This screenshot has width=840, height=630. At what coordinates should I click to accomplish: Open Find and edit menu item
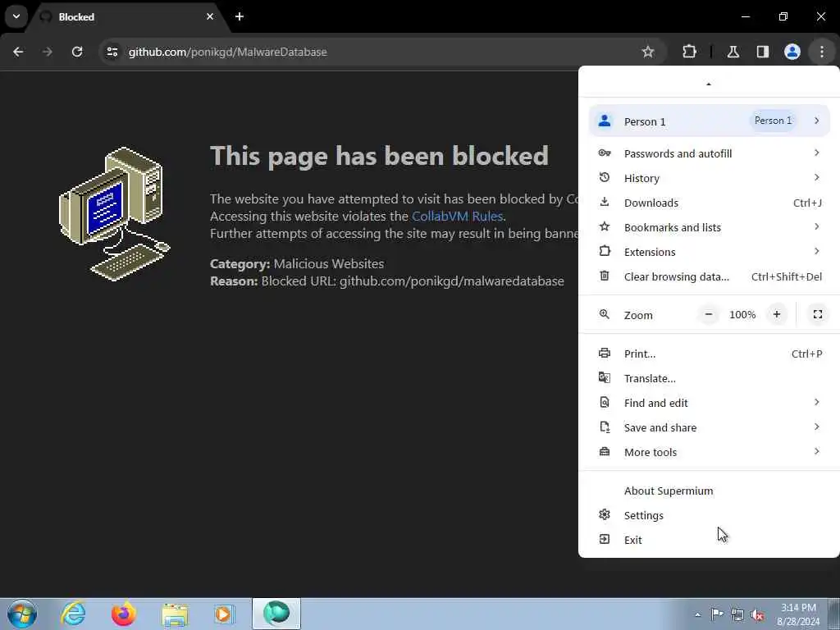710,404
